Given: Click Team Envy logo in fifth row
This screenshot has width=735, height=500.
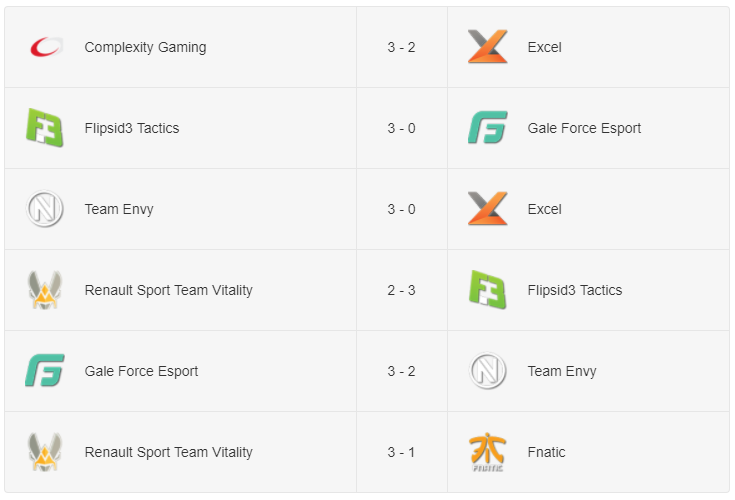Looking at the screenshot, I should click(x=488, y=371).
